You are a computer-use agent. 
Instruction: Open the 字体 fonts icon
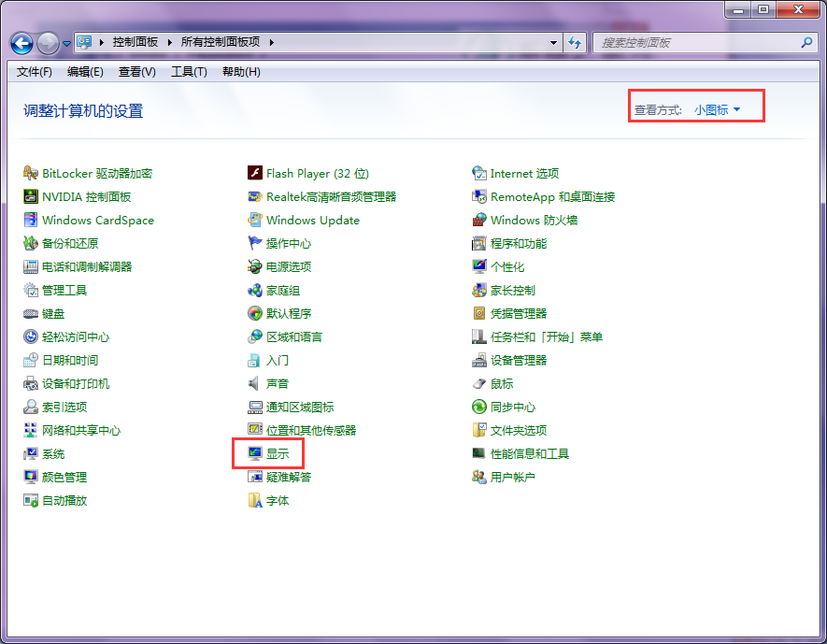(x=255, y=500)
